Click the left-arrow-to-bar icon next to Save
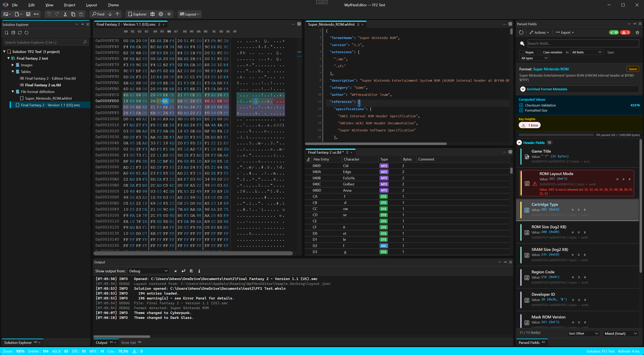Screen dimensions: 644x355 [36, 14]
